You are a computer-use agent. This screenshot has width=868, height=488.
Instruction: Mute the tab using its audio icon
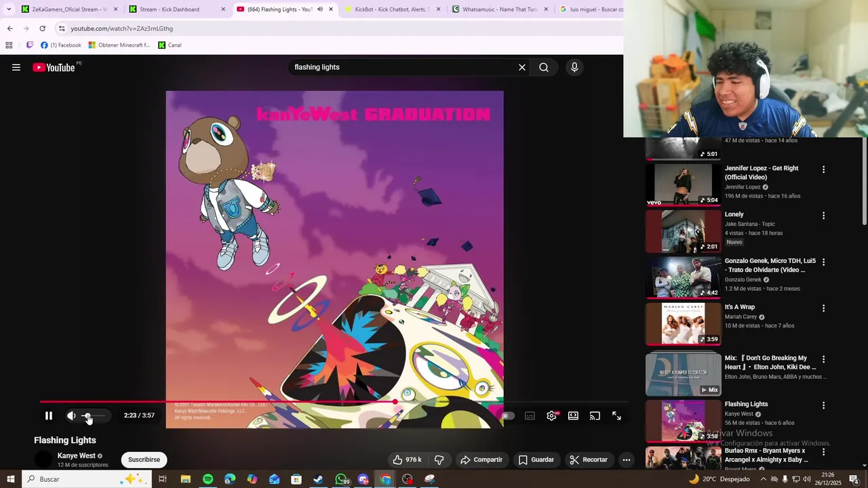coord(319,9)
